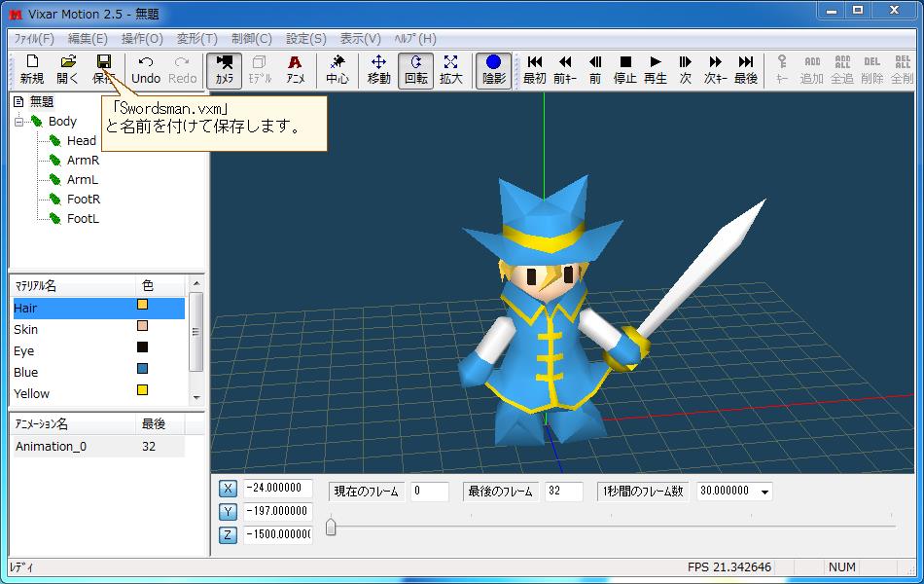
Task: Undo the last action
Action: (146, 70)
